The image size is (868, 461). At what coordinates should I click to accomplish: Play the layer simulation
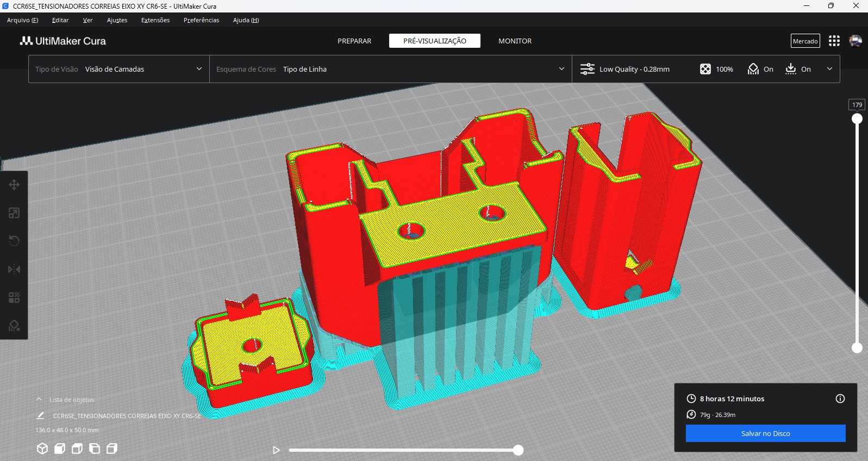pyautogui.click(x=276, y=450)
